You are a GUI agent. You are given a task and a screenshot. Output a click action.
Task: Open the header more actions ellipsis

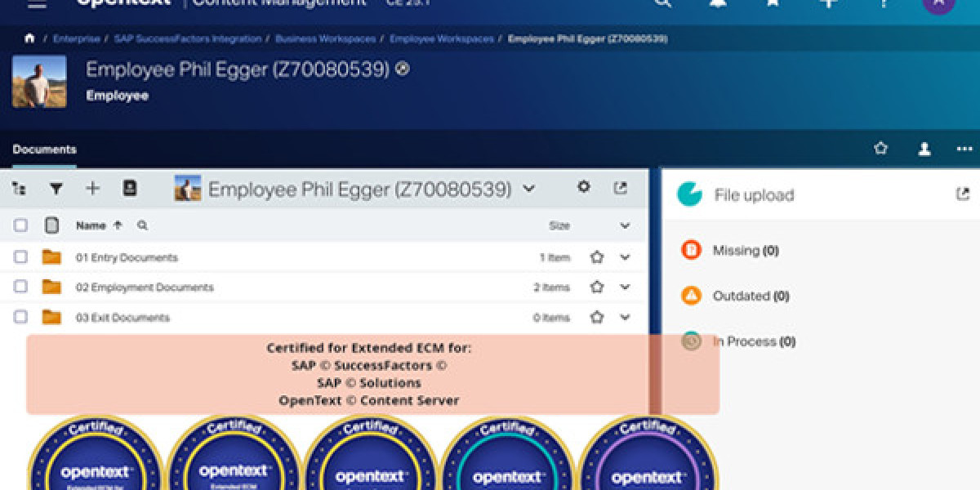click(964, 149)
